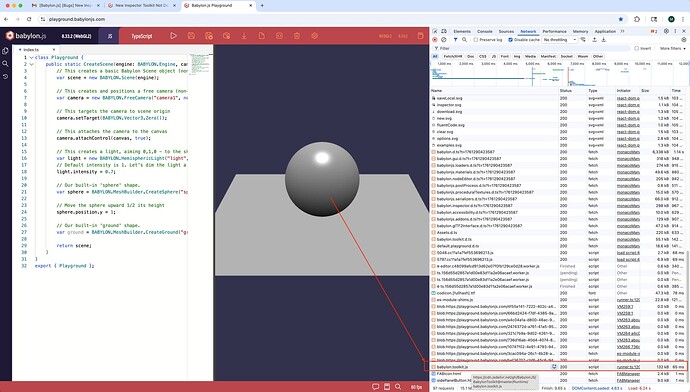Image resolution: width=690 pixels, height=392 pixels.
Task: Export a HAR file via the download icon
Action: click(x=603, y=40)
